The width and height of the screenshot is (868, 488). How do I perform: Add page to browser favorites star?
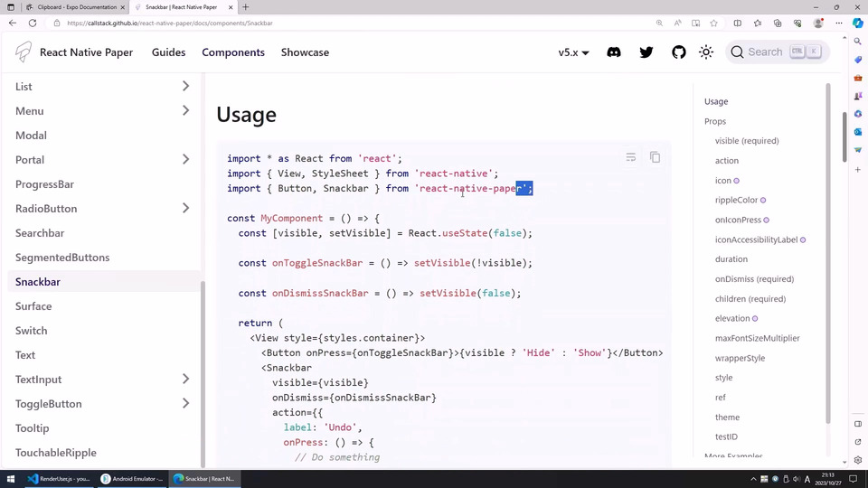714,23
